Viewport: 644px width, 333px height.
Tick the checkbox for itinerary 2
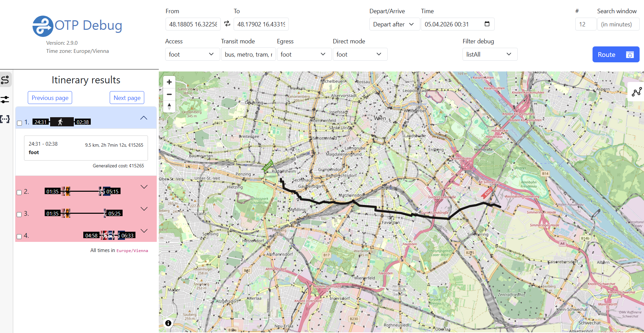point(19,192)
